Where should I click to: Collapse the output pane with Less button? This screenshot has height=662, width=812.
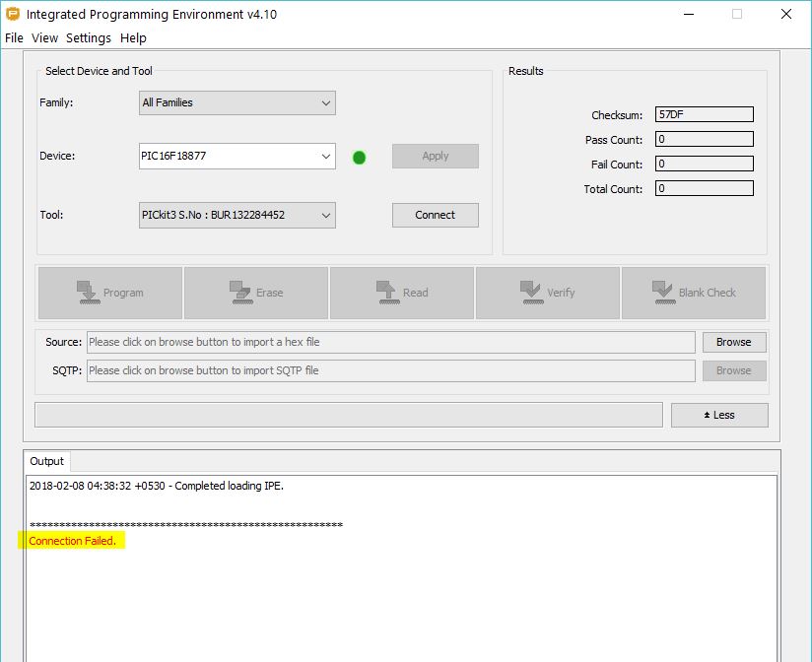(719, 415)
